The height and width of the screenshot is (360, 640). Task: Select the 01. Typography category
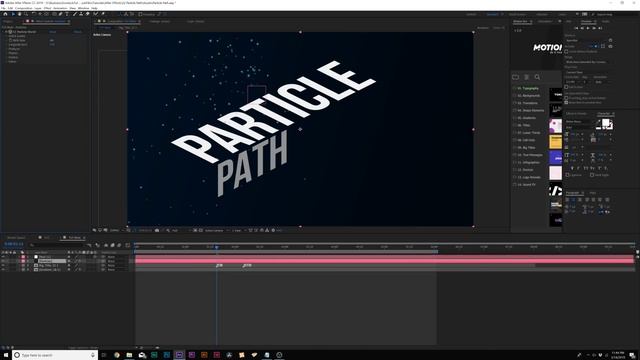coord(528,88)
